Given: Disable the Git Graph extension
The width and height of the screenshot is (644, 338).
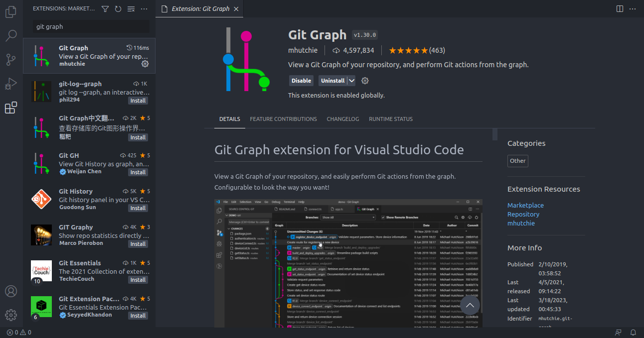Looking at the screenshot, I should [301, 81].
